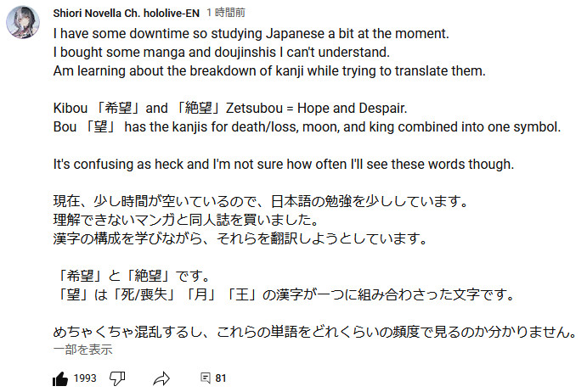Click the share arrow icon
This screenshot has height=392, width=587.
pyautogui.click(x=161, y=378)
